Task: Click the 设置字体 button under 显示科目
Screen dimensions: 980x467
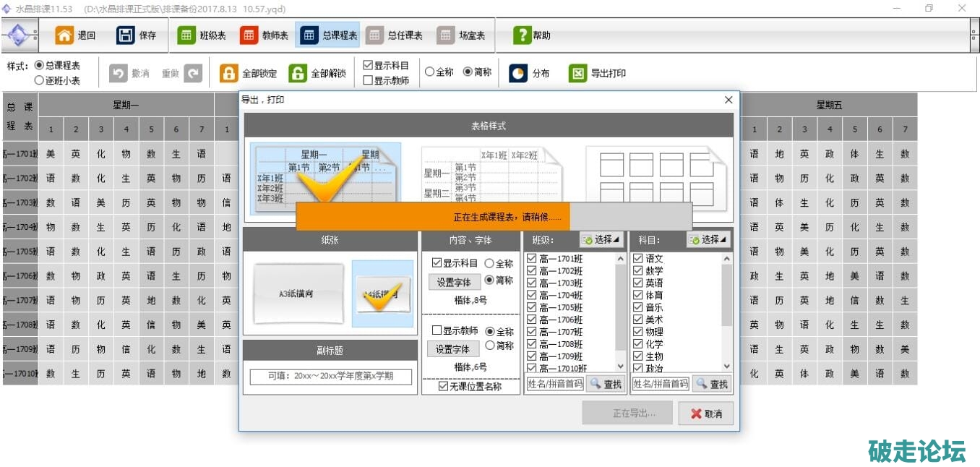Action: tap(453, 283)
